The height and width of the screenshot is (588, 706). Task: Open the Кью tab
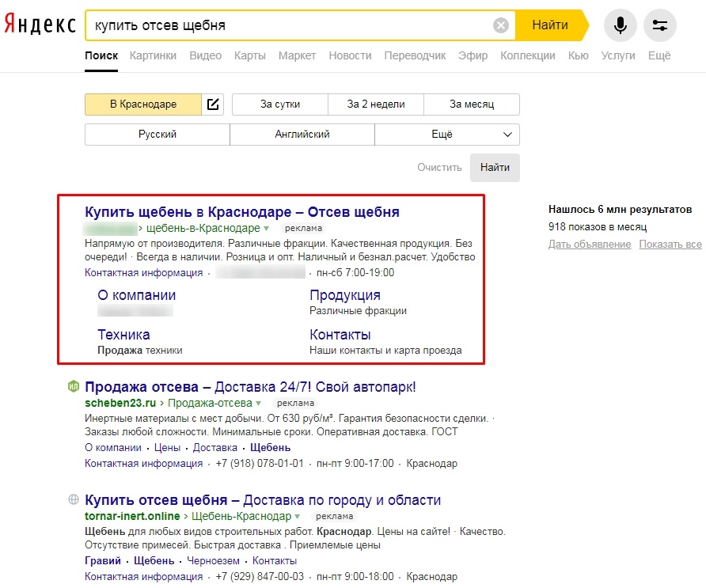(x=578, y=55)
